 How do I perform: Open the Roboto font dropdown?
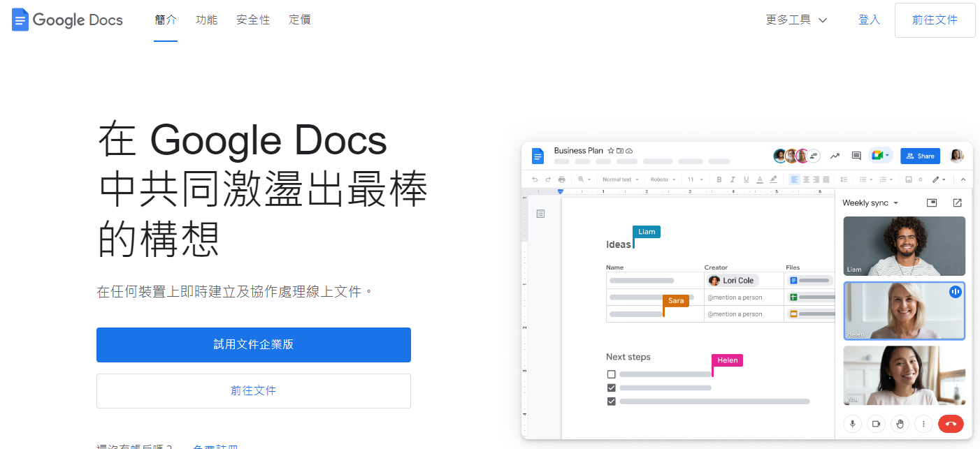pos(663,179)
